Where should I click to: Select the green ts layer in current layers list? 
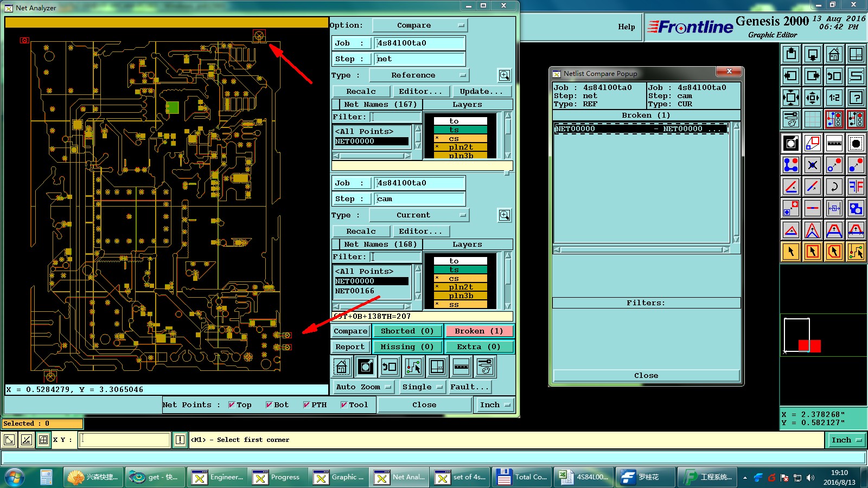(x=460, y=270)
